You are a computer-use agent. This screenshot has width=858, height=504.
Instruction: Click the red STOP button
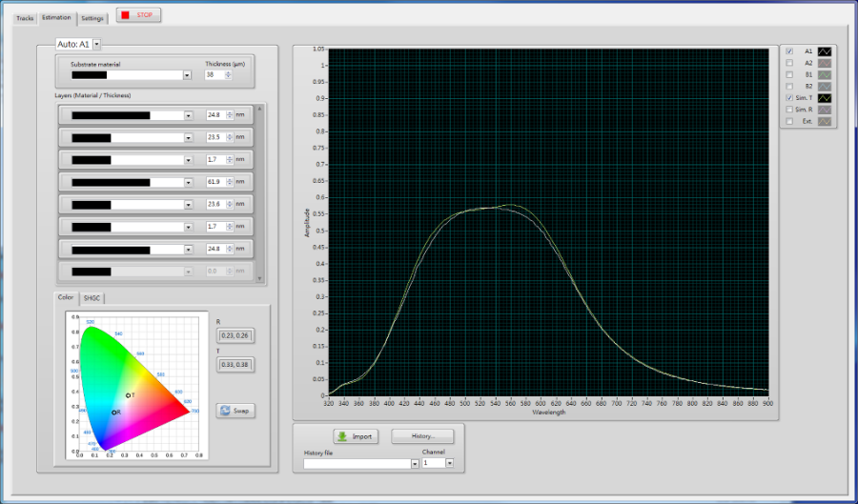pyautogui.click(x=138, y=15)
